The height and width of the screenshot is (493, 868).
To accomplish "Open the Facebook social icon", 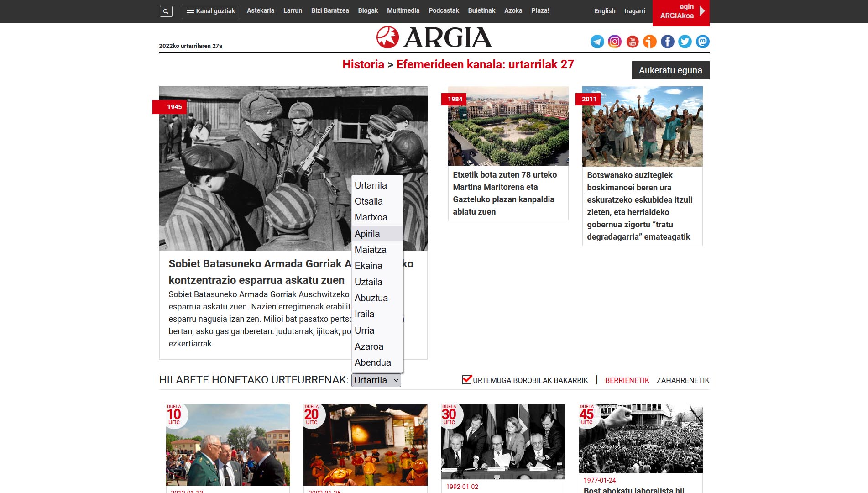I will (667, 42).
